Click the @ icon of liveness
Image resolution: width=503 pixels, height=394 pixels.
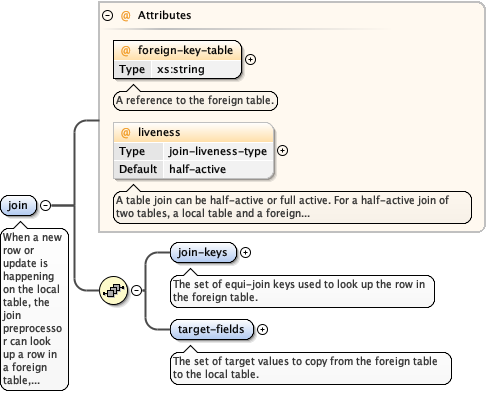click(x=125, y=133)
